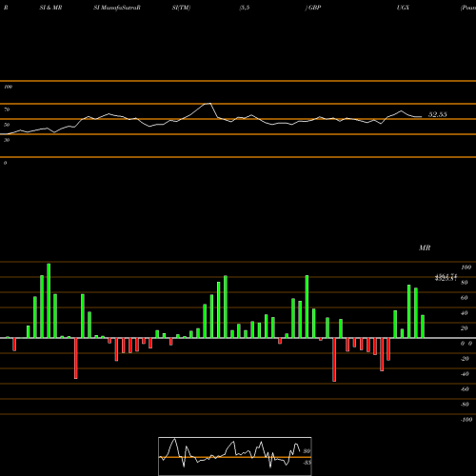The height and width of the screenshot is (476, 476).
Task: Select the 100 label on MR bar axis
Action: tap(466, 268)
